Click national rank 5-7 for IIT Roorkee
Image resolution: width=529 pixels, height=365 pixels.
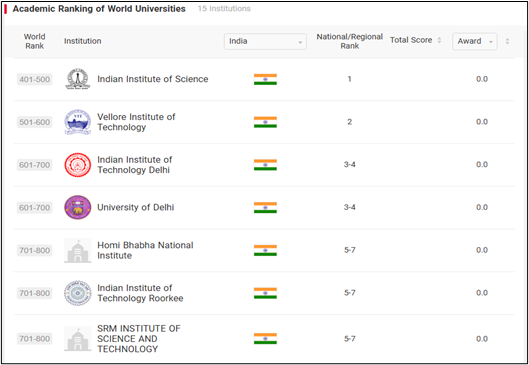pyautogui.click(x=350, y=293)
